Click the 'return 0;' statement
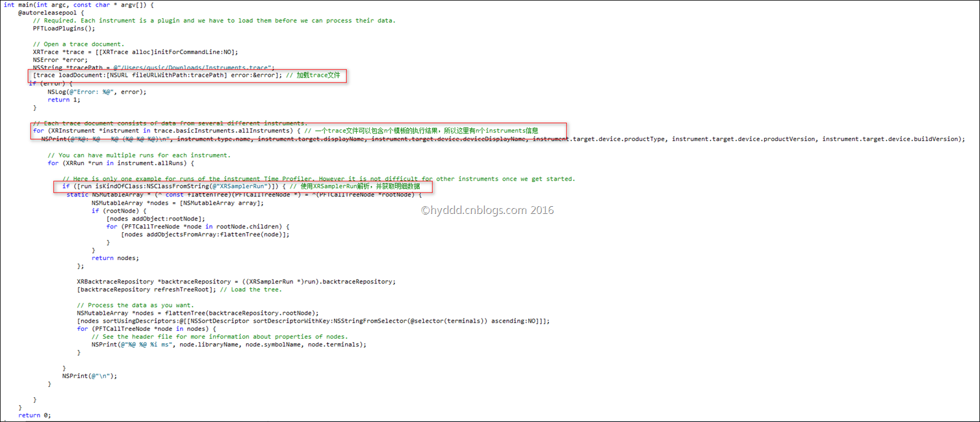This screenshot has height=422, width=980. point(34,415)
